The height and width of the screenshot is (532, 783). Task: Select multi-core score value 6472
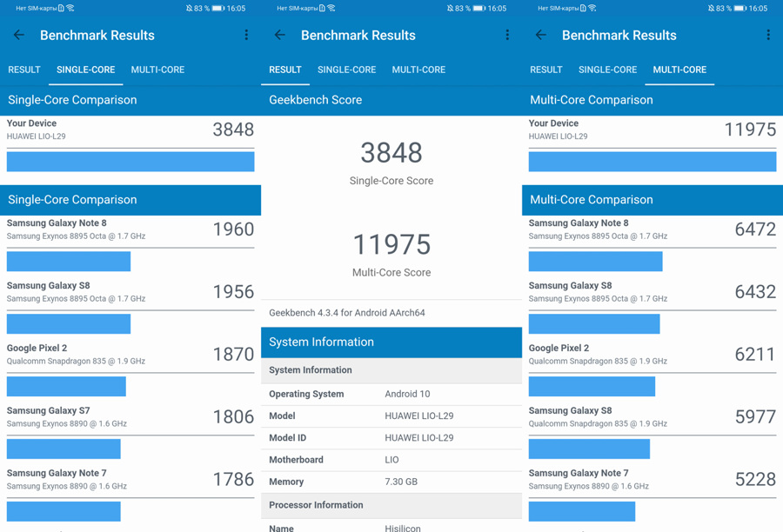click(755, 229)
